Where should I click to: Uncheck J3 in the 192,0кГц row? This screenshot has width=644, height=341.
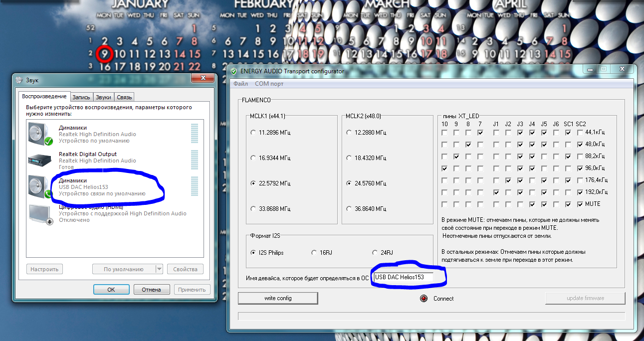520,192
